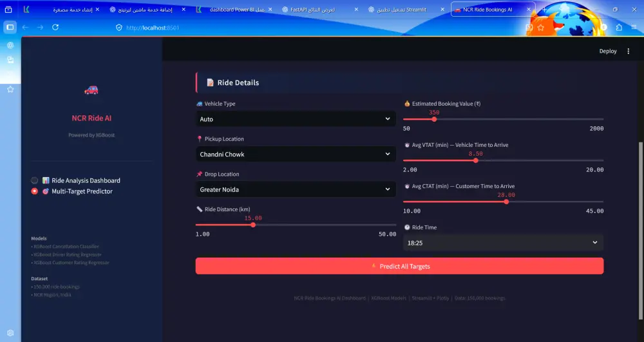Click the 45.00 max CTAT label

(x=594, y=211)
